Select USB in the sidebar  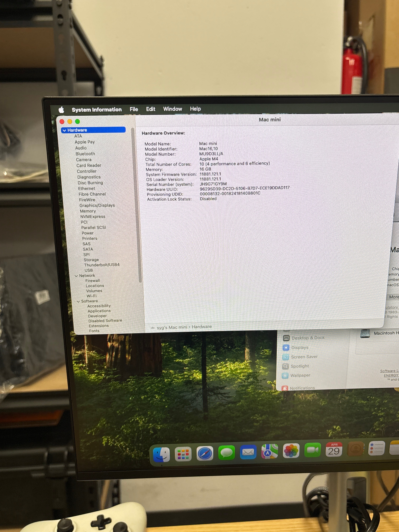coord(89,270)
